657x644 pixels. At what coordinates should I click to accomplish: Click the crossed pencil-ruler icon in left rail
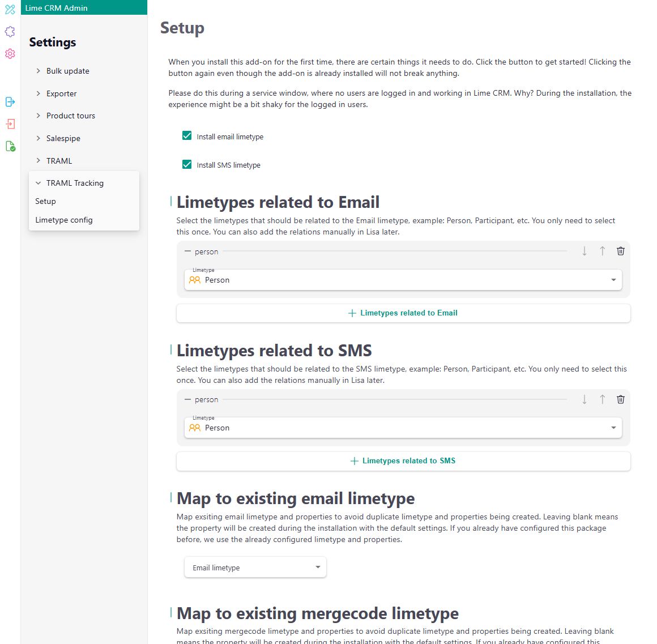pyautogui.click(x=10, y=9)
